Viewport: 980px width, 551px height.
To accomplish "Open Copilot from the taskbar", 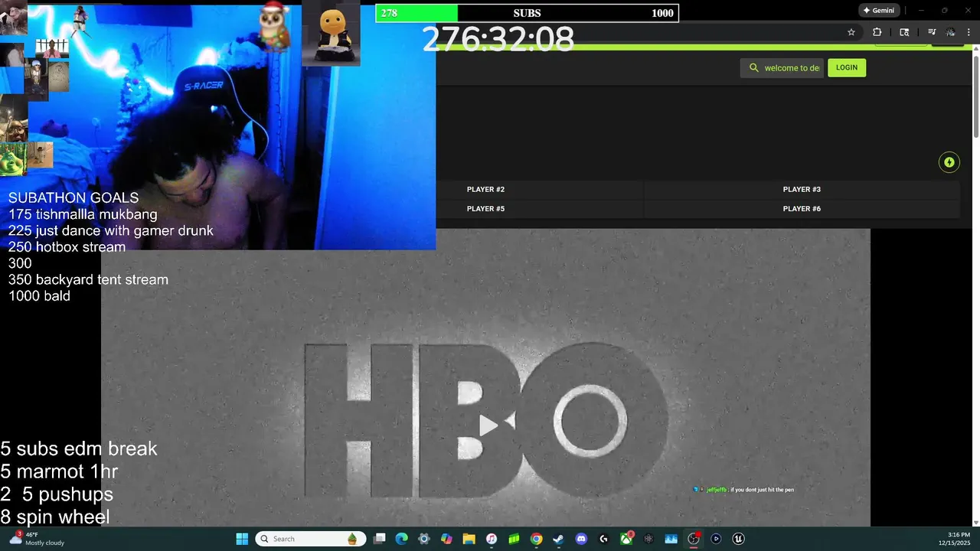I will pos(446,539).
